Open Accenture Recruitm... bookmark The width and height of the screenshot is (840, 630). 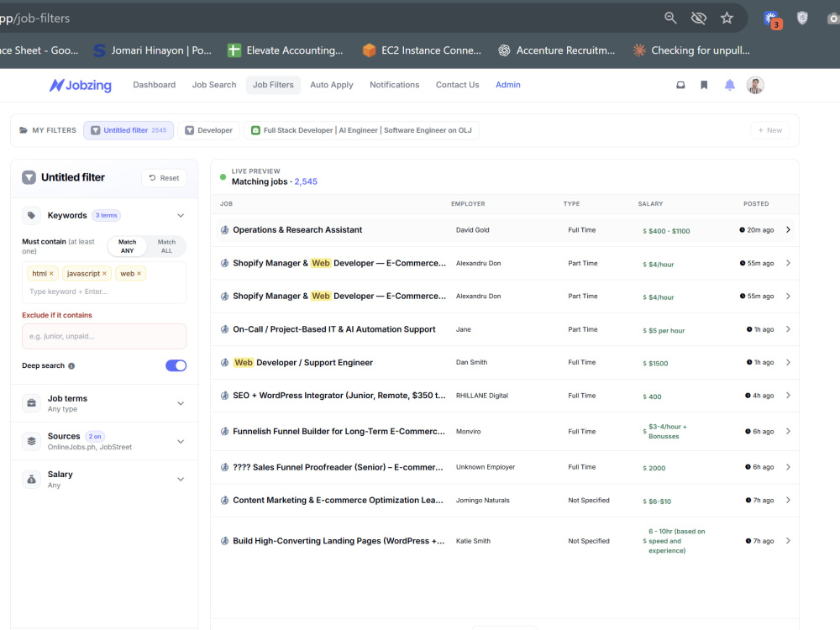557,50
